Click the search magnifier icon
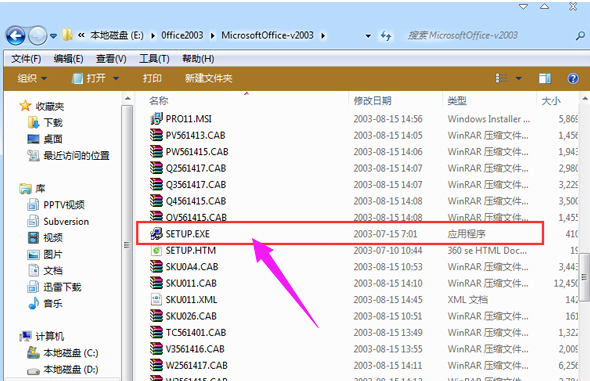The width and height of the screenshot is (590, 381). pyautogui.click(x=580, y=36)
